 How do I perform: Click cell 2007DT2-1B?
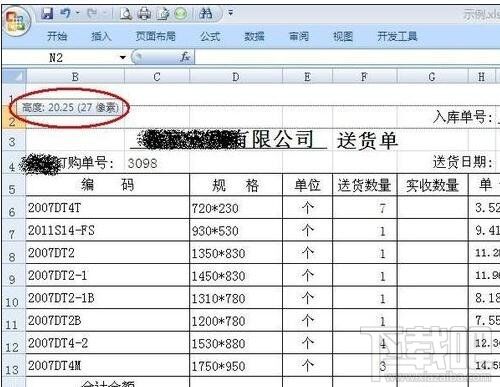click(108, 298)
